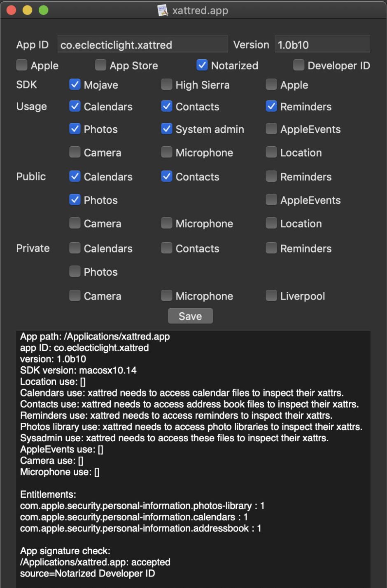Check Private Calendars checkbox
The height and width of the screenshot is (588, 387).
click(75, 248)
